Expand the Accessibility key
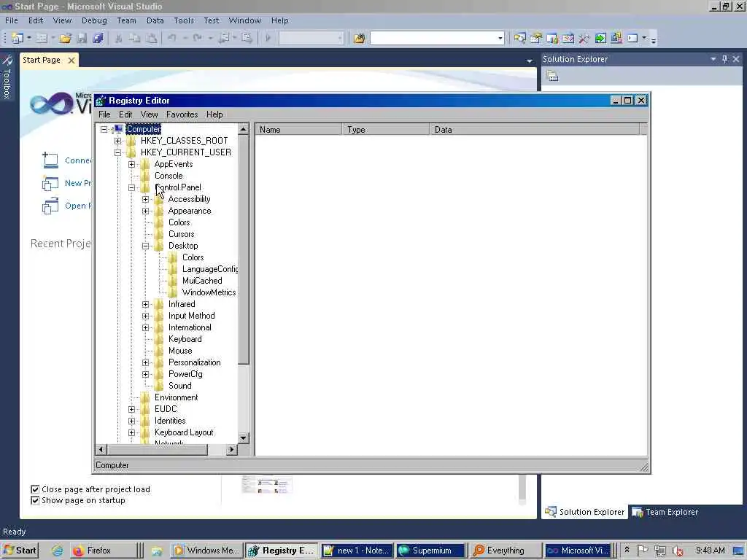This screenshot has height=560, width=747. 145,199
